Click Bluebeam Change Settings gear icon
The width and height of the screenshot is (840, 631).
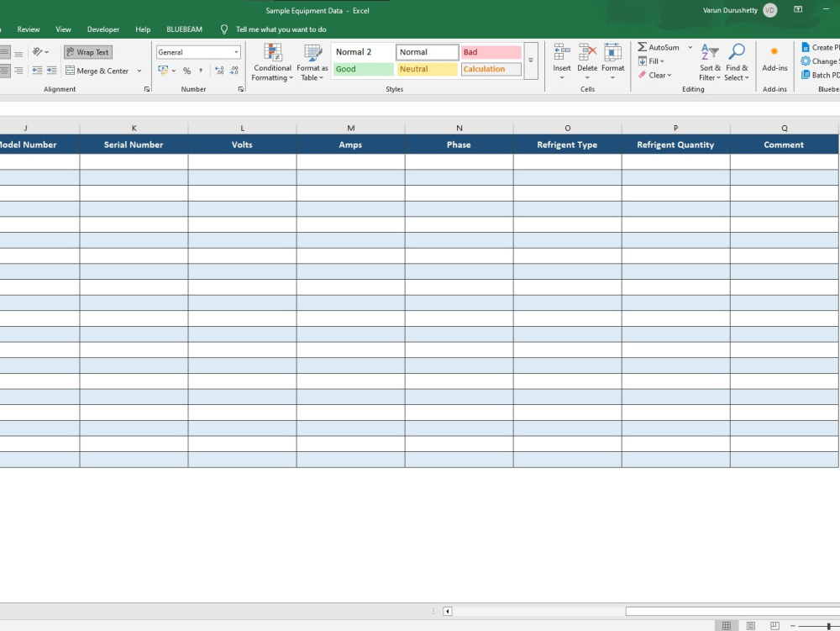[806, 61]
